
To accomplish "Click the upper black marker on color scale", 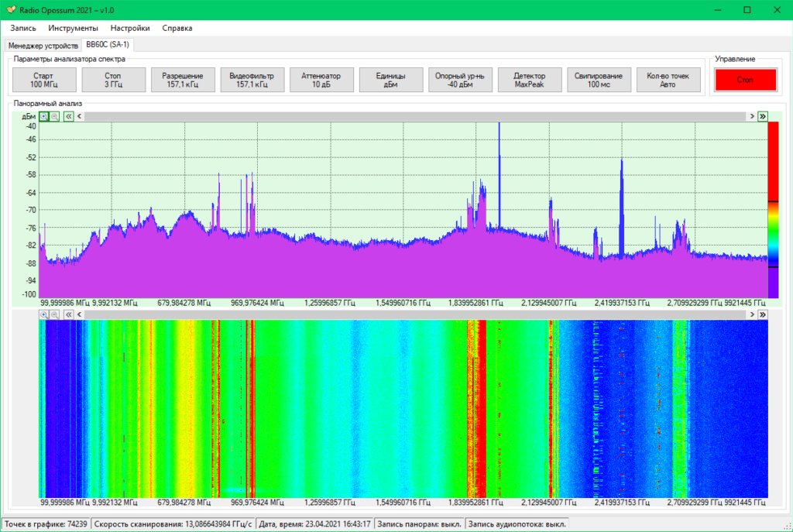I will (773, 201).
